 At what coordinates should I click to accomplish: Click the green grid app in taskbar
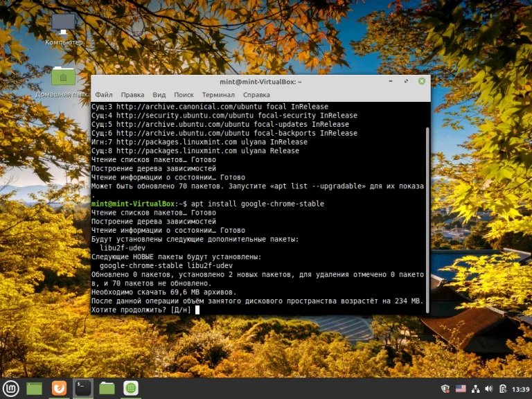[x=130, y=389]
